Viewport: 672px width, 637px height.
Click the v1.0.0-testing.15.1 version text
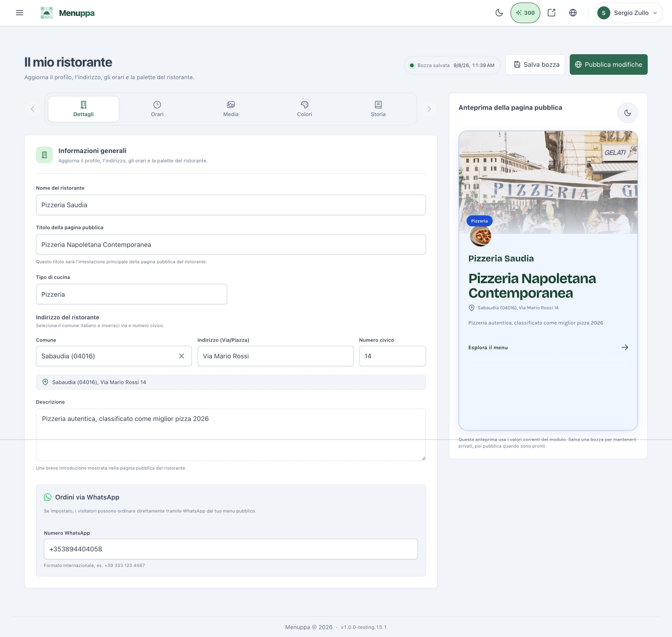(x=363, y=627)
